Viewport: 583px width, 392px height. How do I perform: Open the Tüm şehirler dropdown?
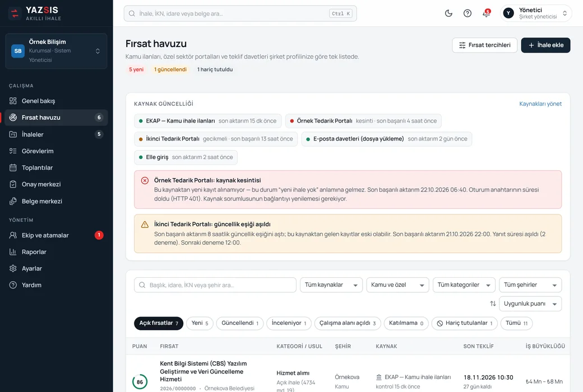tap(530, 285)
